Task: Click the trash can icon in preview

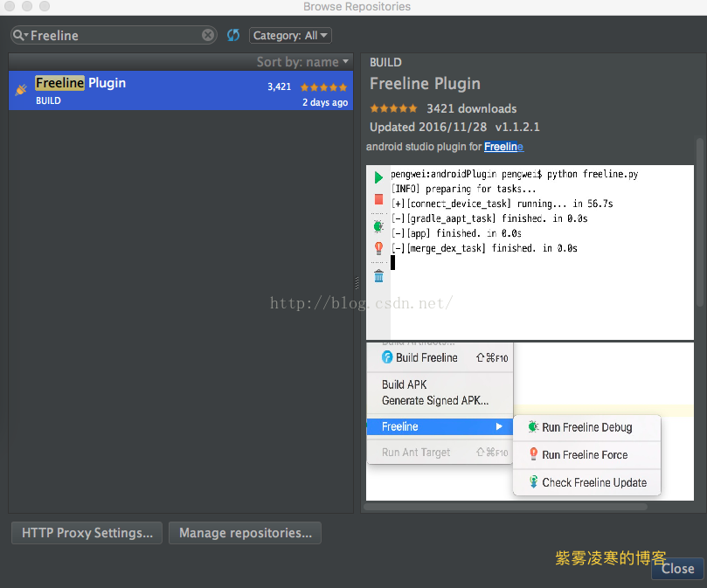Action: pyautogui.click(x=378, y=275)
